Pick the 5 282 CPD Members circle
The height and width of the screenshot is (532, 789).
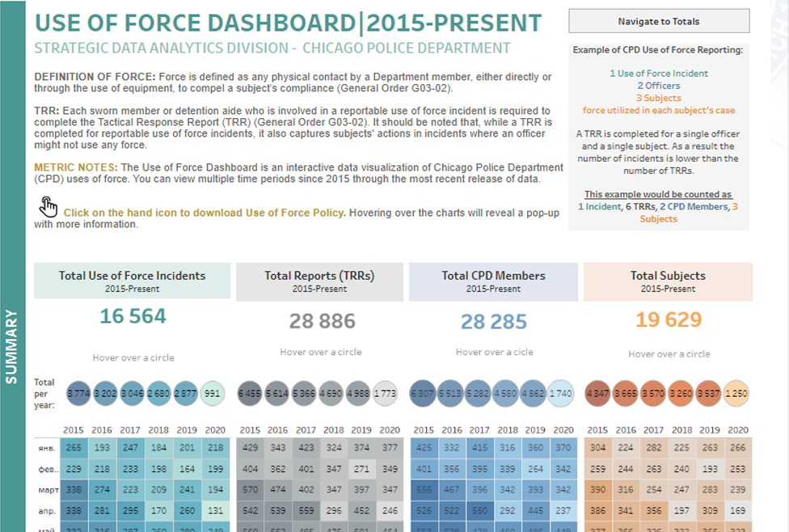coord(478,394)
